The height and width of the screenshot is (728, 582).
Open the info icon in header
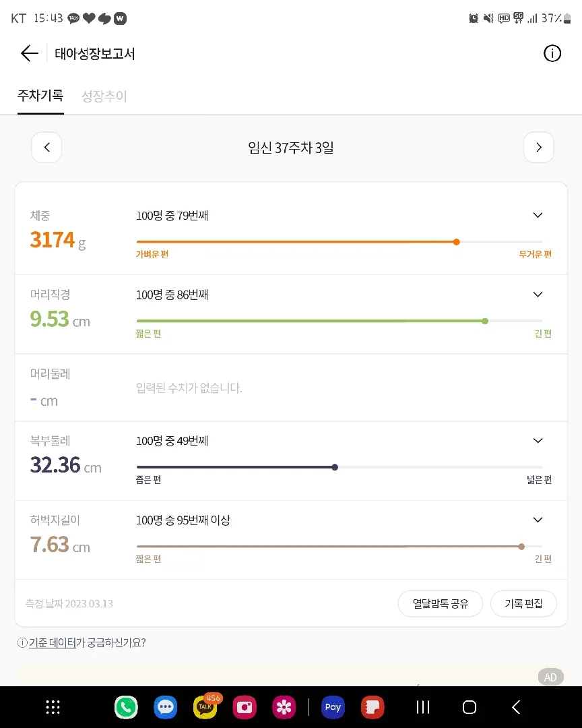(552, 53)
